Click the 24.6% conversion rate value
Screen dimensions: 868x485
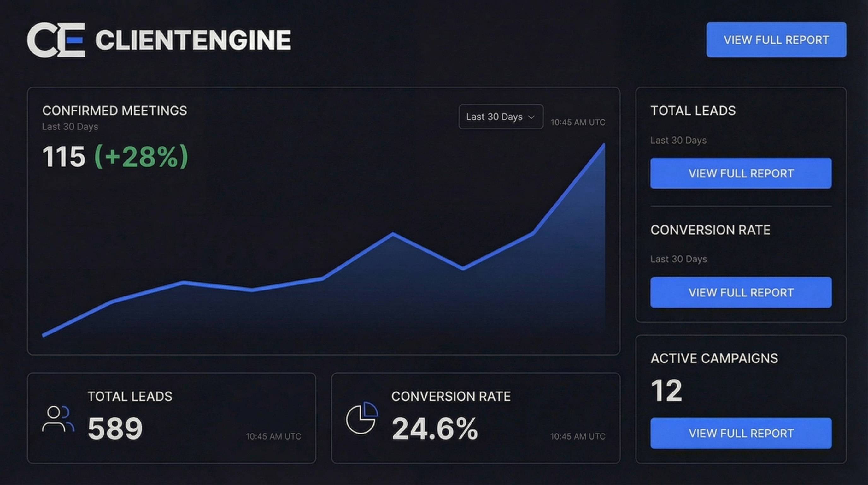[x=435, y=428]
